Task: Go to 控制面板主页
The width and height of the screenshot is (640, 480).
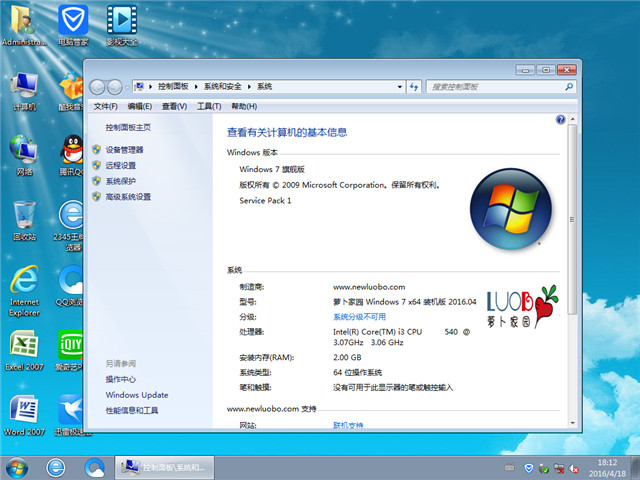Action: [x=128, y=127]
